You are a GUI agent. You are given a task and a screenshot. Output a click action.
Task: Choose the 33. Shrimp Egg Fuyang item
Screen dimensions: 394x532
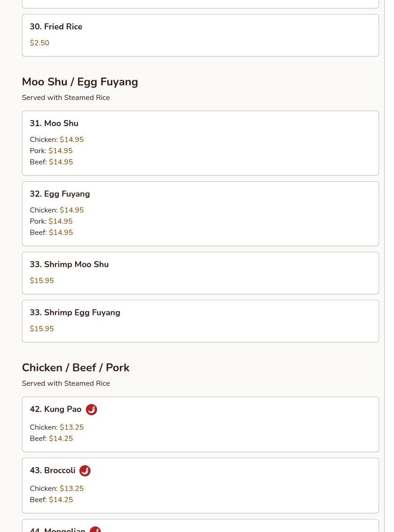pos(200,321)
